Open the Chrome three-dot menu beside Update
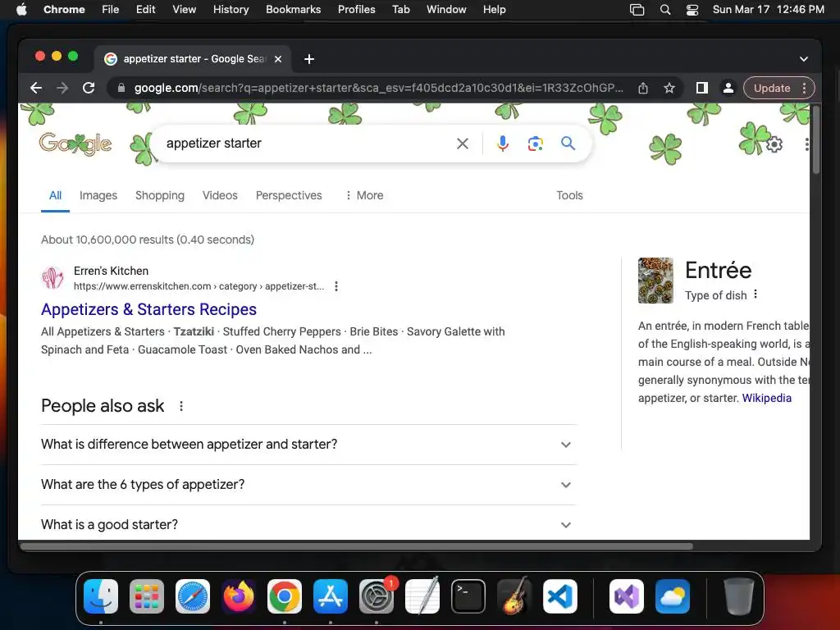The height and width of the screenshot is (630, 840). (x=804, y=88)
